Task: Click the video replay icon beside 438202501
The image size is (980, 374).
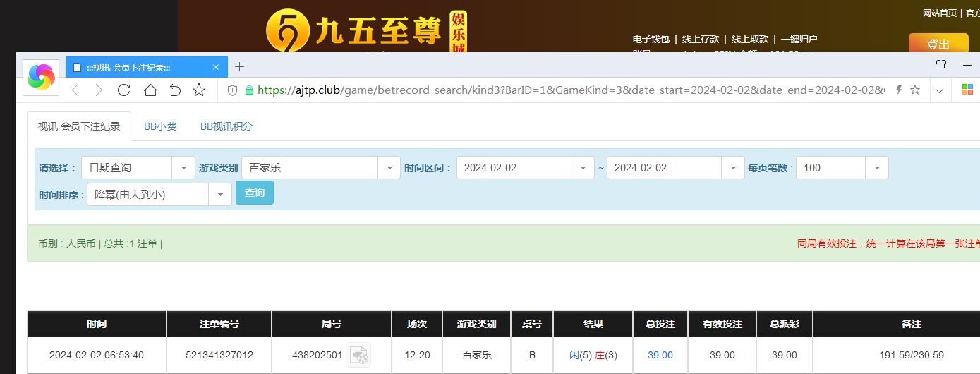Action: 358,355
